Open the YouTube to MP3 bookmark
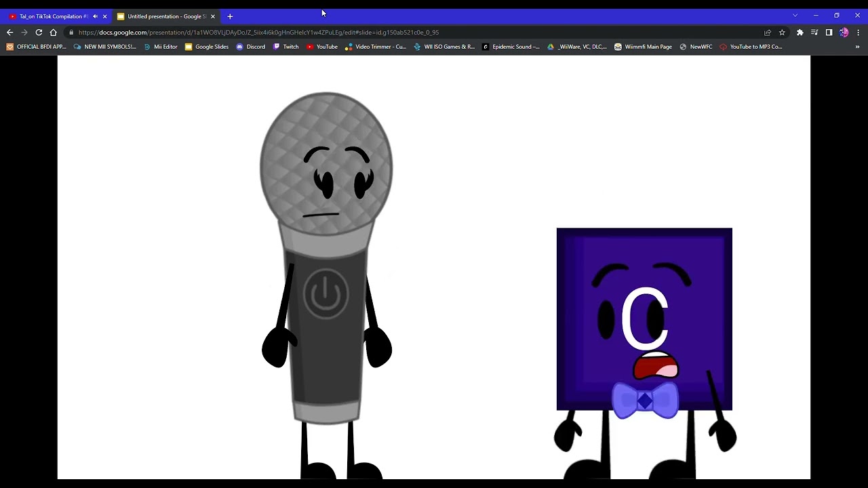 point(751,47)
